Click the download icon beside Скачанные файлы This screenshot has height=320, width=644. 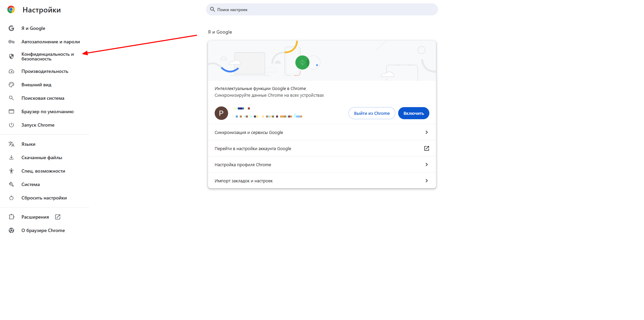(11, 157)
